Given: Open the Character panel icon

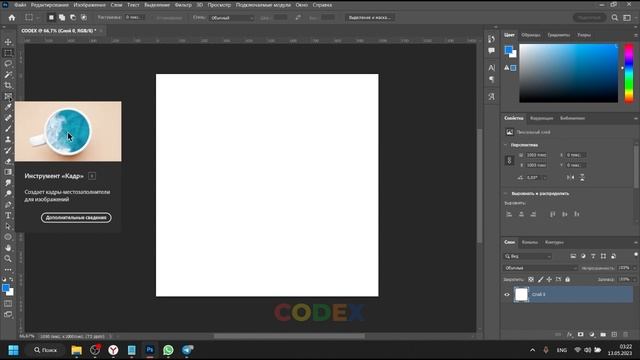Looking at the screenshot, I should [x=491, y=68].
